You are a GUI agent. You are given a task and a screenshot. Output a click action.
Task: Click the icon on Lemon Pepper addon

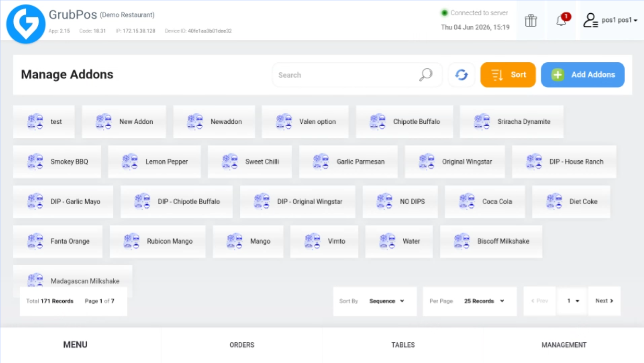pos(130,162)
